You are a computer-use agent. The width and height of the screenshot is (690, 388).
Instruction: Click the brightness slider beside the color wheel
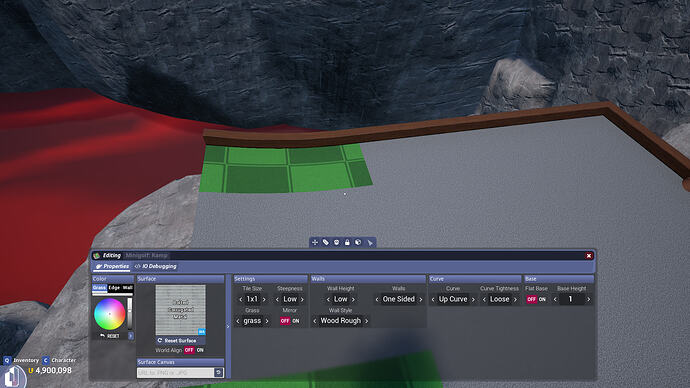[130, 314]
